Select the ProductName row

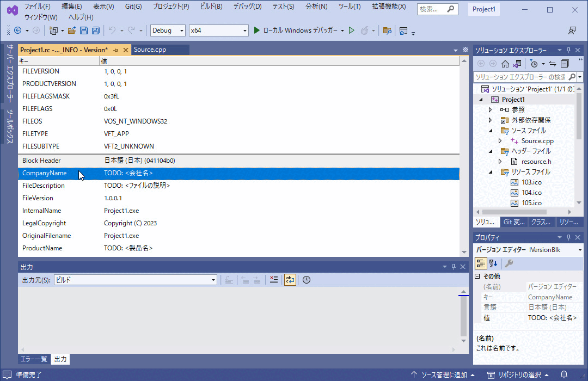(x=238, y=248)
